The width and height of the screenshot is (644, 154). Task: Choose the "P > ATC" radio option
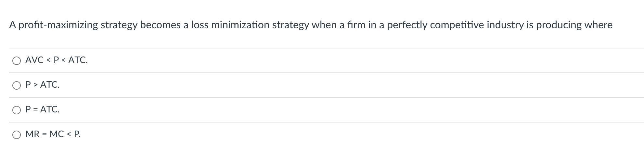(x=17, y=85)
